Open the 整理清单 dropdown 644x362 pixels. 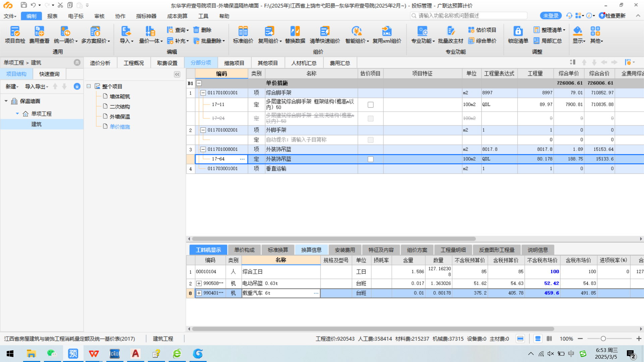(549, 30)
